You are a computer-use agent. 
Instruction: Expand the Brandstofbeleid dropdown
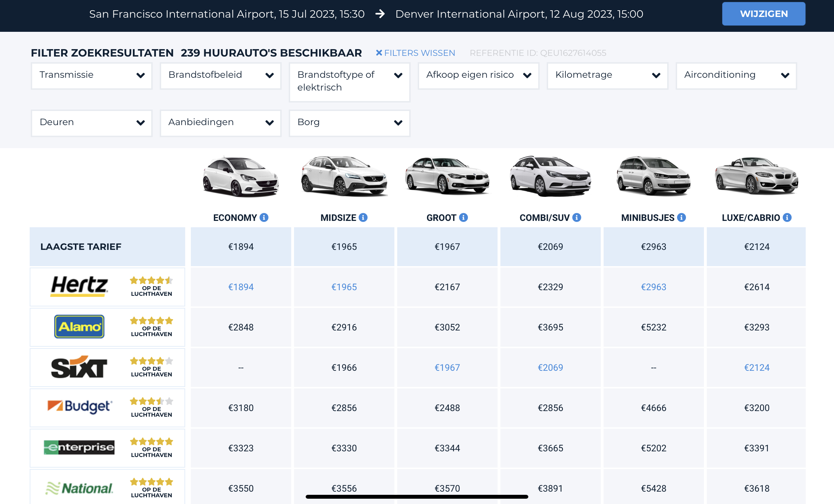[220, 75]
